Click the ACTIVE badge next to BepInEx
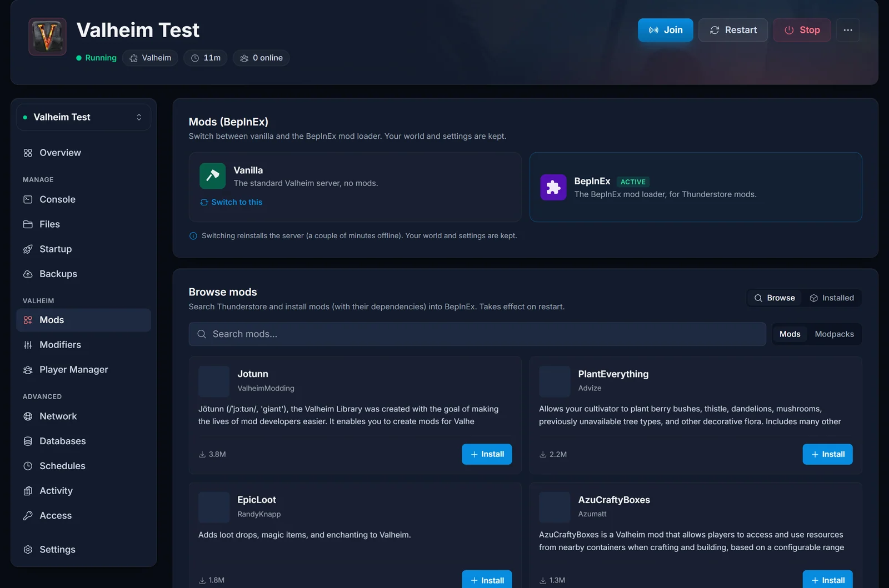The height and width of the screenshot is (588, 889). (x=633, y=182)
